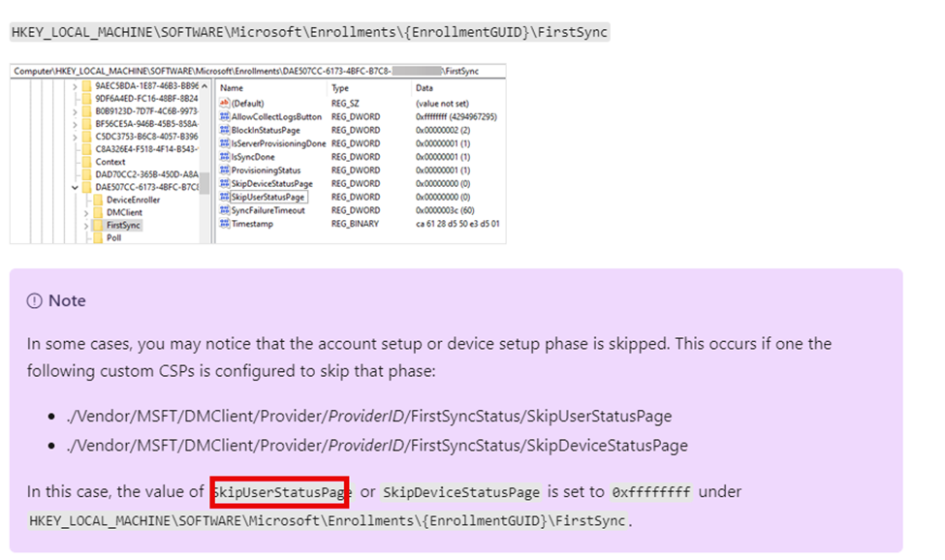
Task: Click the B0B9123D folder icon
Action: pyautogui.click(x=87, y=110)
